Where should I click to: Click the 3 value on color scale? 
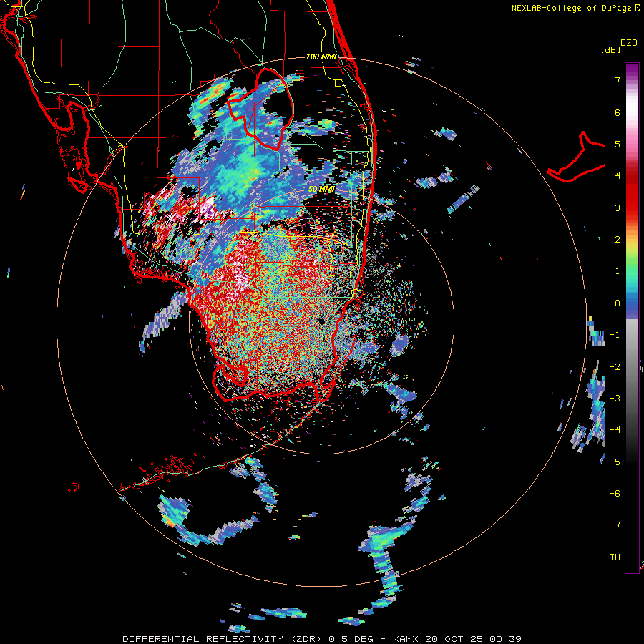tap(618, 208)
